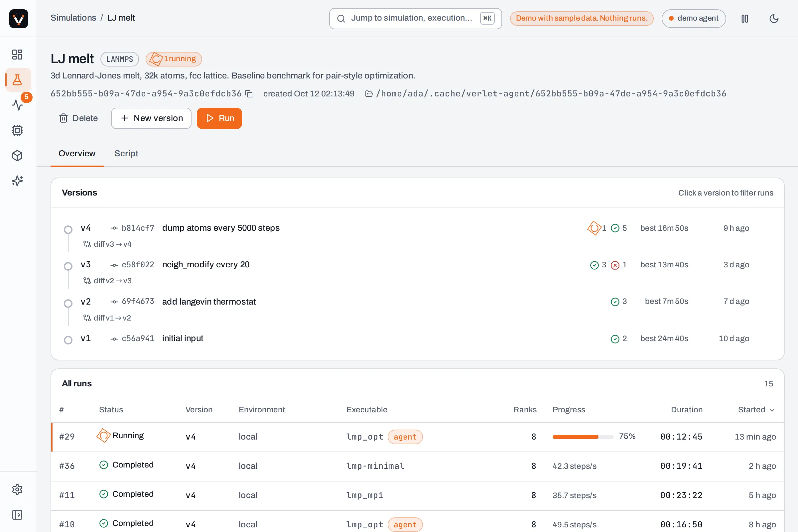
Task: Select version v1 radio node
Action: click(x=68, y=340)
